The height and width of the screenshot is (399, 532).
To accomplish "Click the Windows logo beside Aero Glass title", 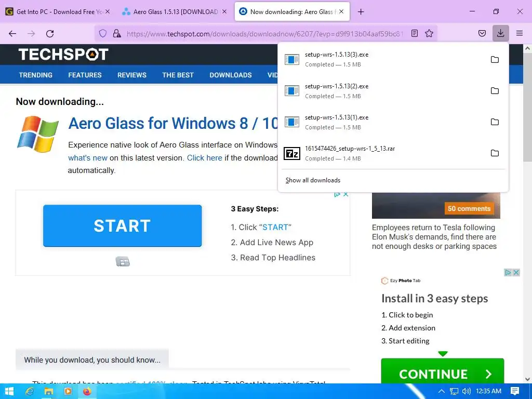I will (x=37, y=134).
